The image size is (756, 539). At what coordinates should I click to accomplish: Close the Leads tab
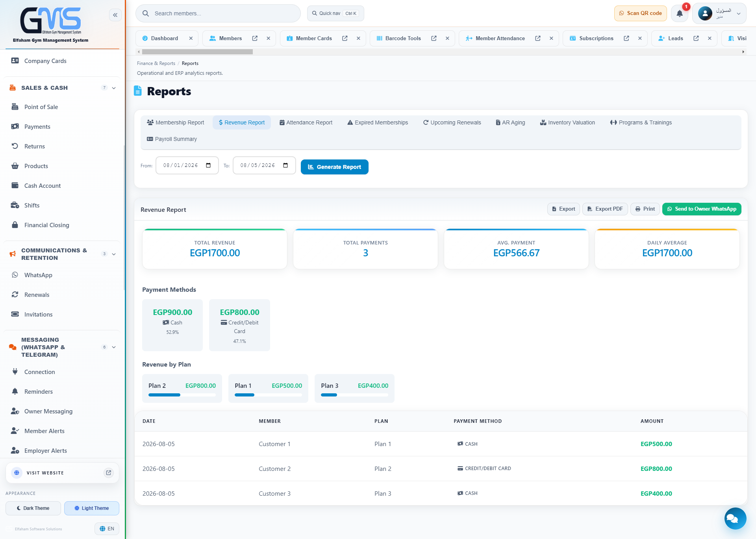pyautogui.click(x=710, y=38)
